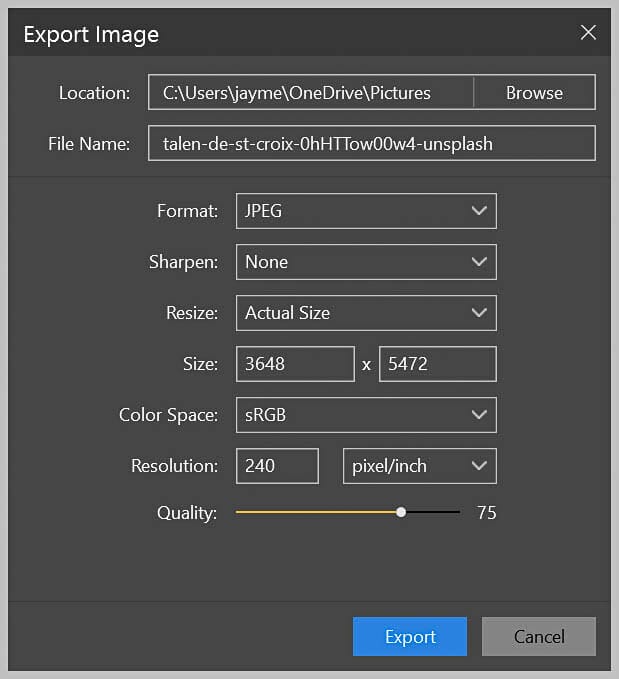
Task: Click the width field showing 3648
Action: 295,364
